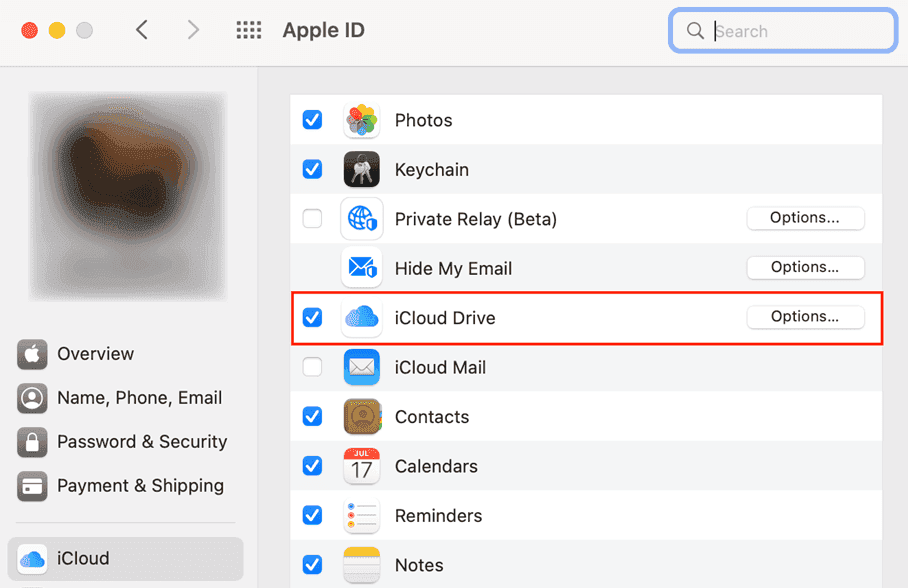This screenshot has height=588, width=908.
Task: Uncheck the Keychain checkbox
Action: coord(312,169)
